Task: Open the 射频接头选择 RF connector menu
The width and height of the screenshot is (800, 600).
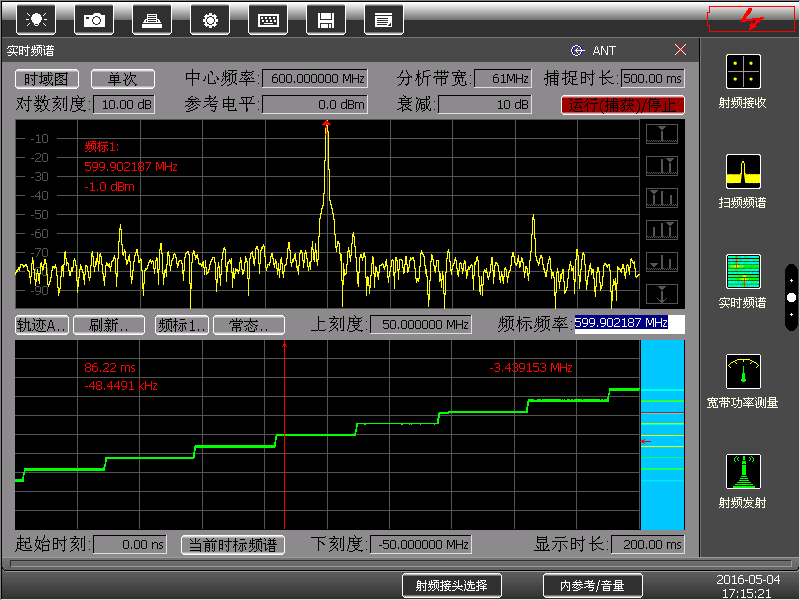Action: 451,586
